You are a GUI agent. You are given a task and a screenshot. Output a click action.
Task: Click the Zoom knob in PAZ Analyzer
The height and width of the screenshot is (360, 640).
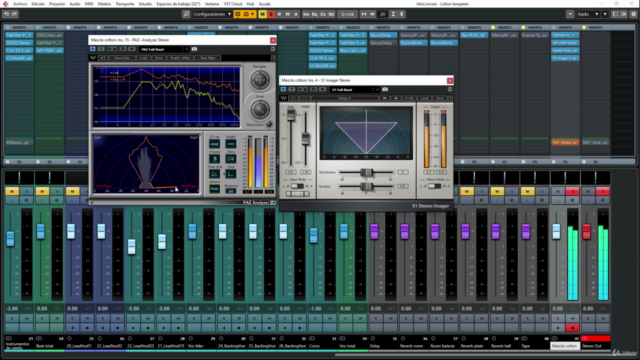(260, 109)
